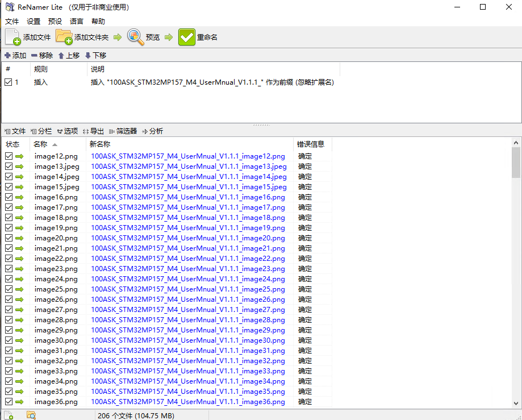Open the 语言 language menu
This screenshot has height=420, width=522.
pyautogui.click(x=77, y=22)
